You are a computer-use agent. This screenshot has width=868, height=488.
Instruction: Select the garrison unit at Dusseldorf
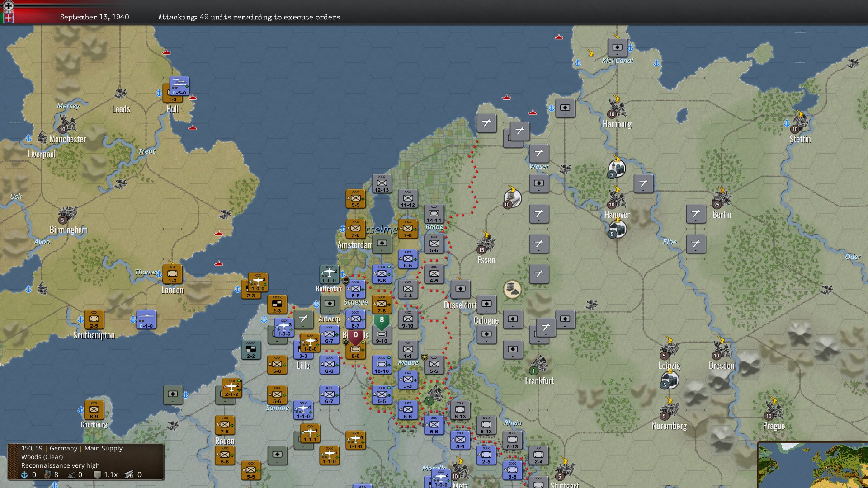coord(460,289)
